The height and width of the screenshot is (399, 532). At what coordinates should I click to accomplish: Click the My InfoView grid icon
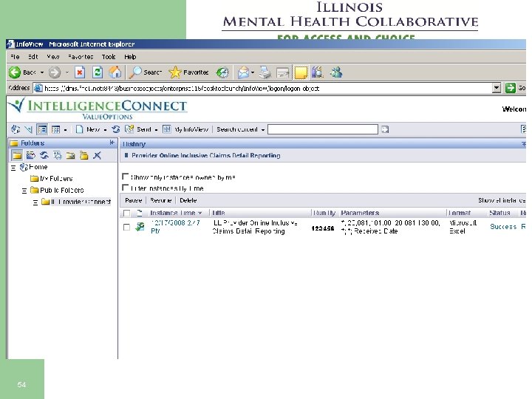coord(166,129)
